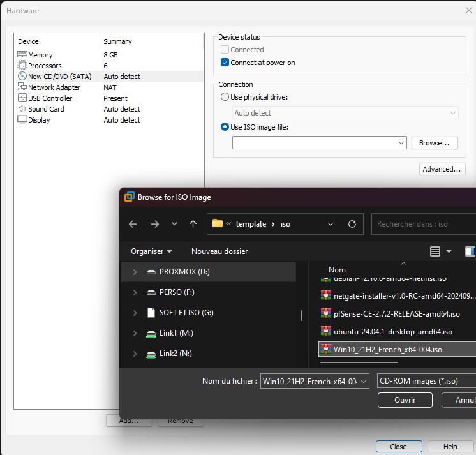Image resolution: width=476 pixels, height=455 pixels.
Task: Open the ISO image file path dropdown
Action: click(401, 143)
